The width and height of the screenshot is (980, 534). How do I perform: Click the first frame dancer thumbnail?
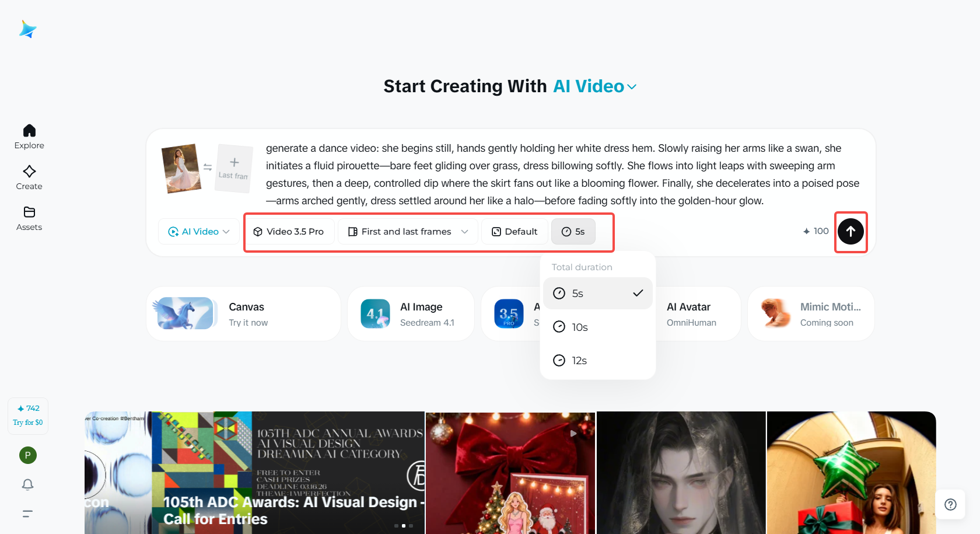181,169
